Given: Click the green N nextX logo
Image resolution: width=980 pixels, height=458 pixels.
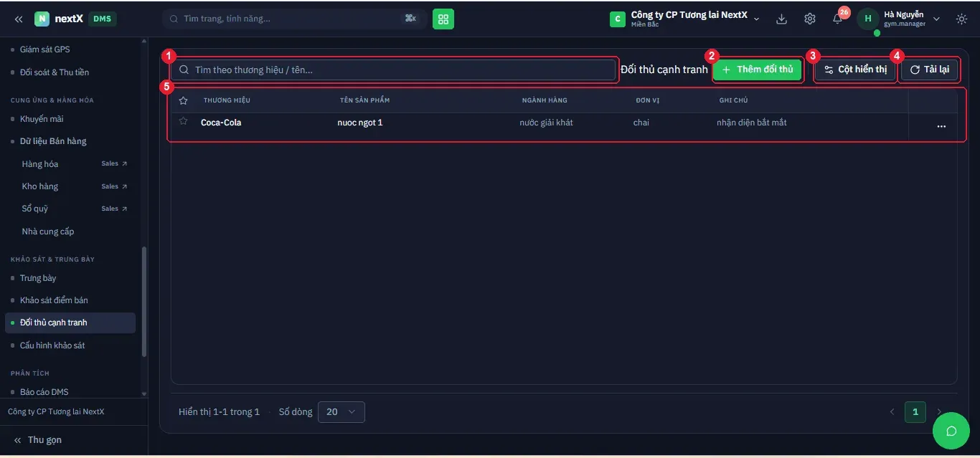Looking at the screenshot, I should pyautogui.click(x=42, y=19).
